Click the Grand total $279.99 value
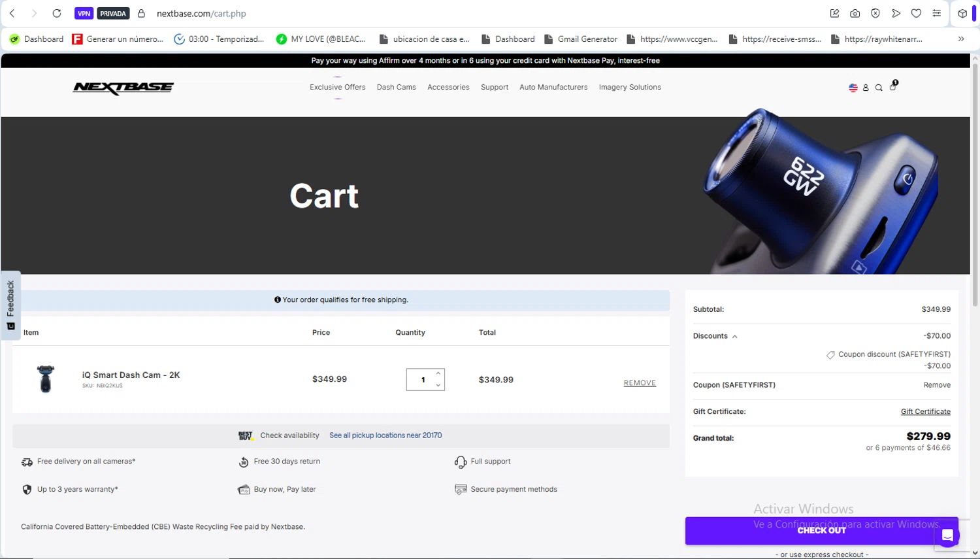Image resolution: width=980 pixels, height=559 pixels. click(x=928, y=437)
